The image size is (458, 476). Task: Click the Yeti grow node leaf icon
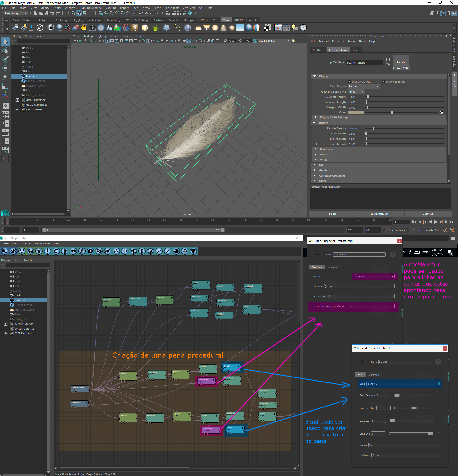(x=30, y=251)
